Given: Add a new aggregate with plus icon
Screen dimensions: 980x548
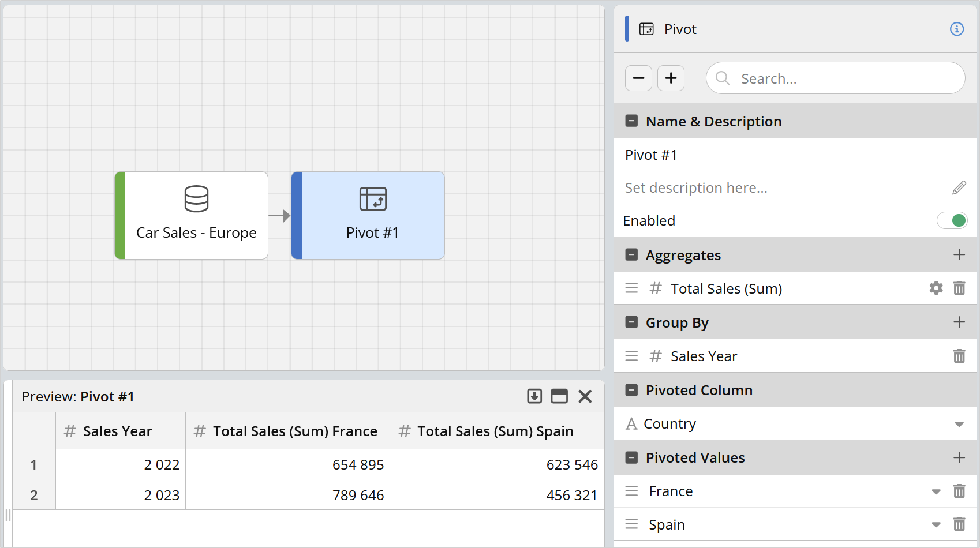Looking at the screenshot, I should click(959, 254).
